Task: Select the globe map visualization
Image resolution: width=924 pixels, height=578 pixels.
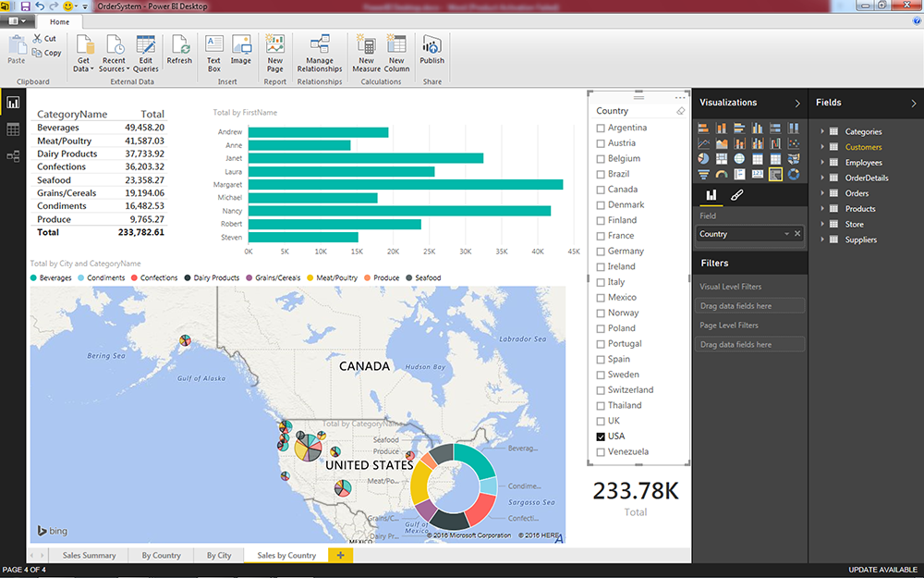Action: pos(739,159)
